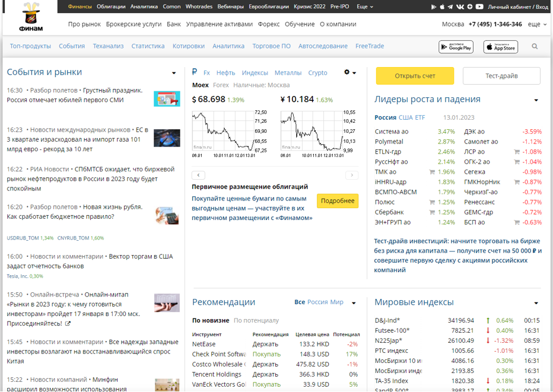Viewport: 553px width, 392px height.
Task: Buy ЛСР ао via cart icon
Action: pyautogui.click(x=517, y=152)
